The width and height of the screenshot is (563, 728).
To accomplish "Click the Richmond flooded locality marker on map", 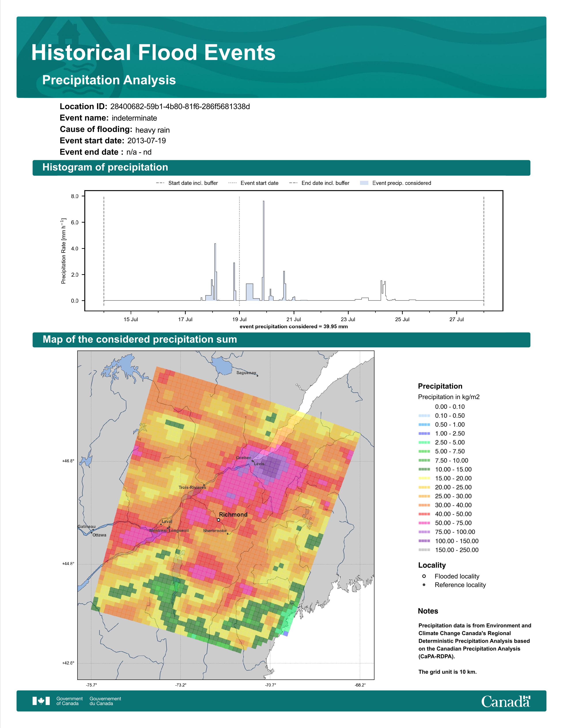I will (218, 520).
